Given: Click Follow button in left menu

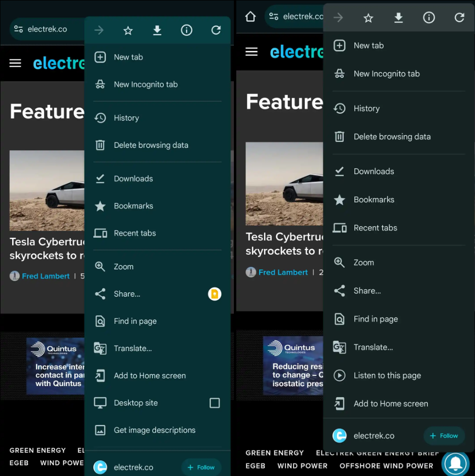Looking at the screenshot, I should [201, 467].
